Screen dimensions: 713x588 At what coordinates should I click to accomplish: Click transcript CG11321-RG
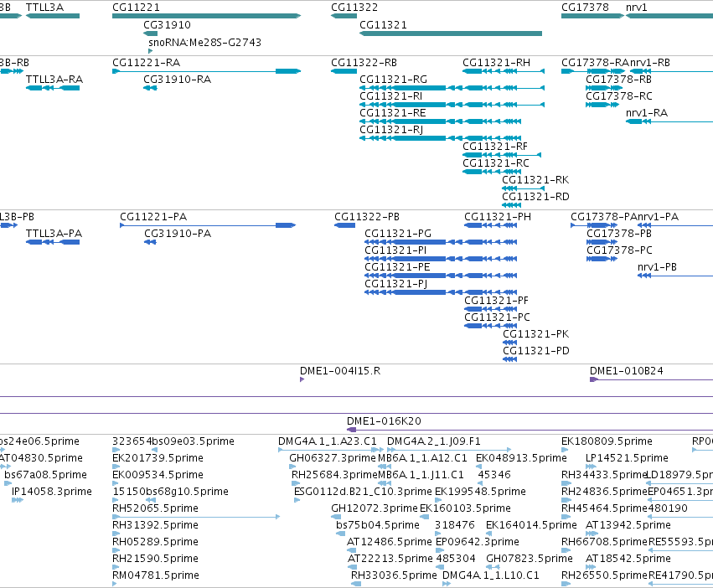point(393,79)
